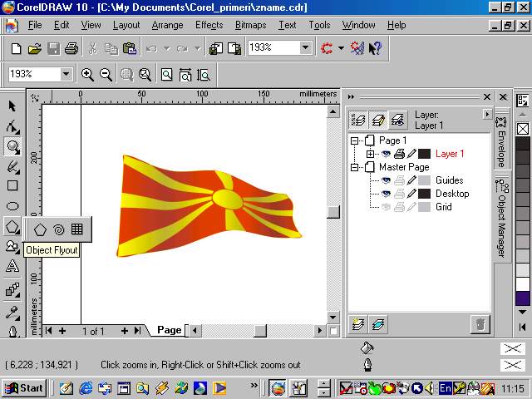Open the Bitmaps menu
This screenshot has height=399, width=532.
251,25
